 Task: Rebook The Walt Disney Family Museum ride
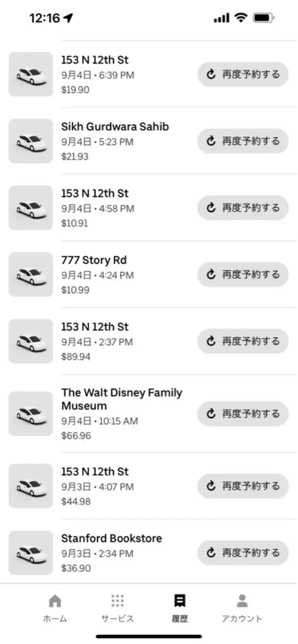click(x=243, y=413)
